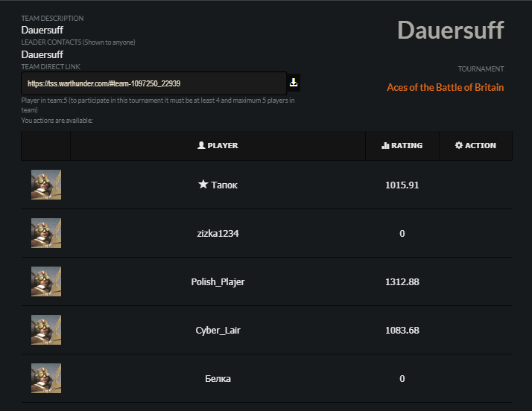Viewport: 532px width, 411px height.
Task: Open the zizka1234 player profile
Action: click(218, 234)
